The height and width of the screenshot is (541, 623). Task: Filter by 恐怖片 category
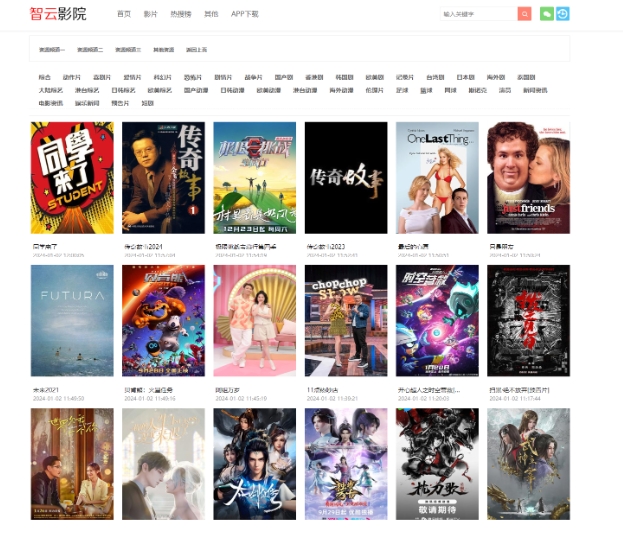coord(193,77)
